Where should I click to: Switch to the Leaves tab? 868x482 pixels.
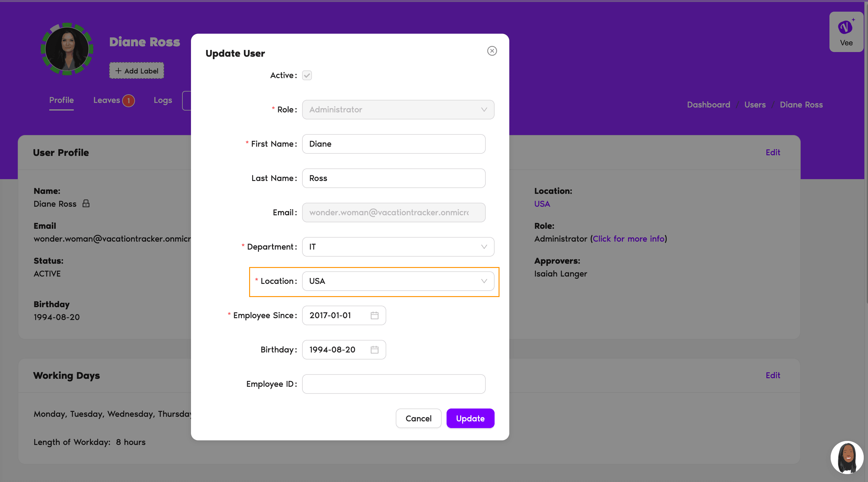tap(107, 100)
